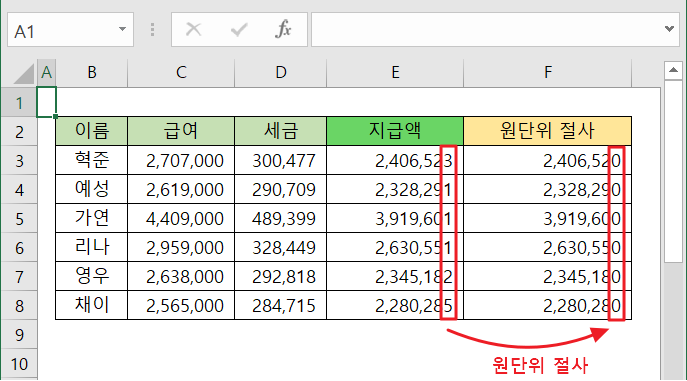Screen dimensions: 687x381
Task: Click the payment cell 2,328,291
Action: [x=395, y=189]
